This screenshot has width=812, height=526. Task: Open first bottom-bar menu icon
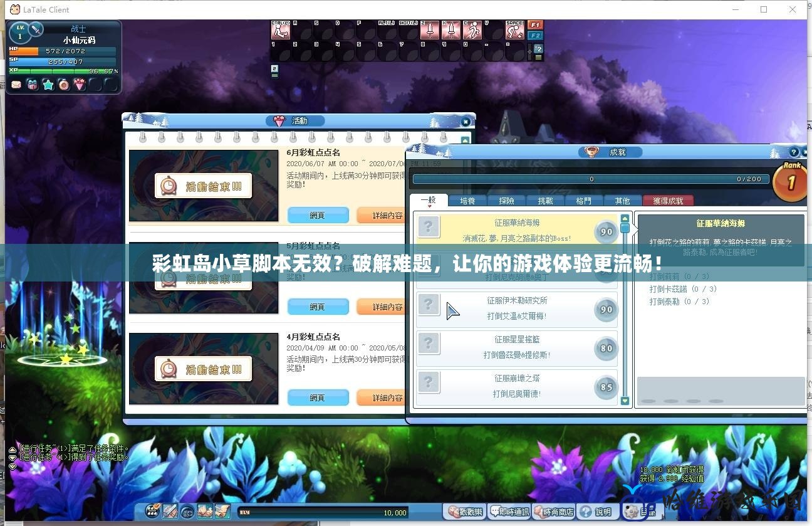click(152, 511)
